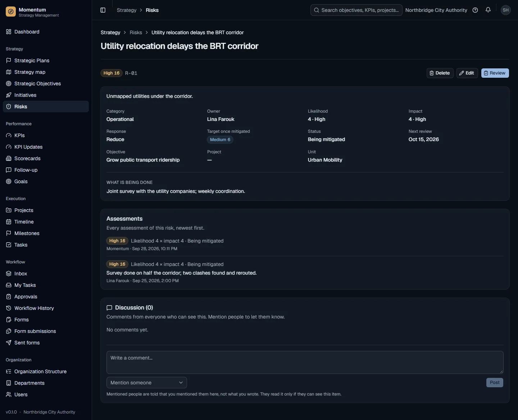Viewport: 518px width, 420px height.
Task: Open Workflow History
Action: coord(46,308)
